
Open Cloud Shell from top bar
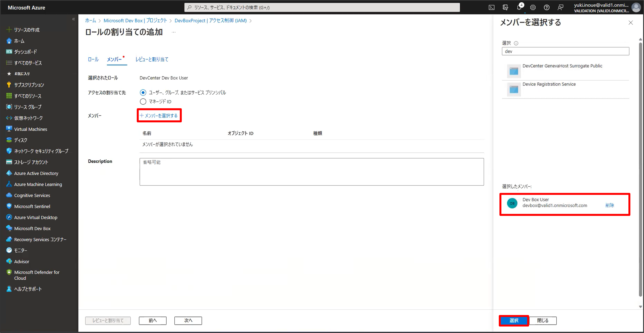(x=491, y=8)
